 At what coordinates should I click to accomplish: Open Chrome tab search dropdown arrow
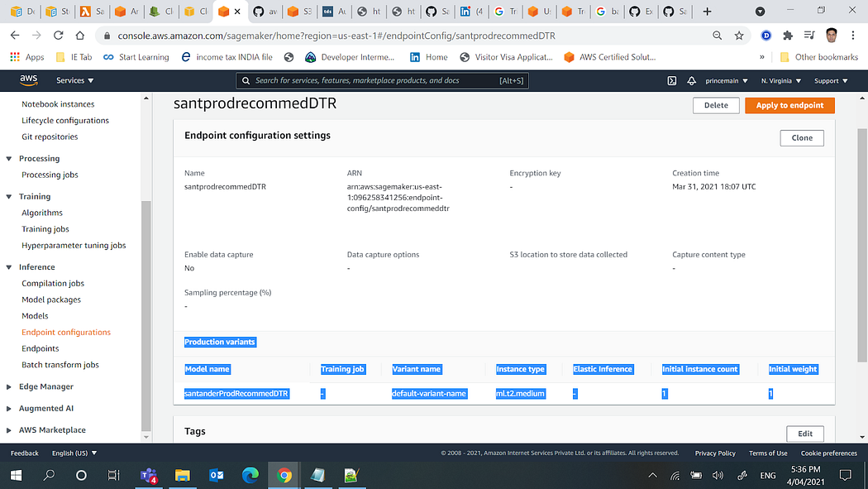tap(760, 11)
